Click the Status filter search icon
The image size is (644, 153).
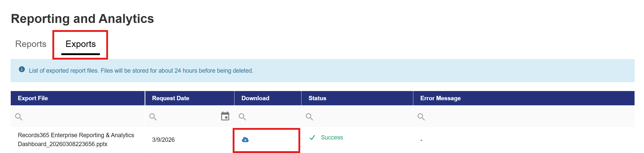pos(309,117)
